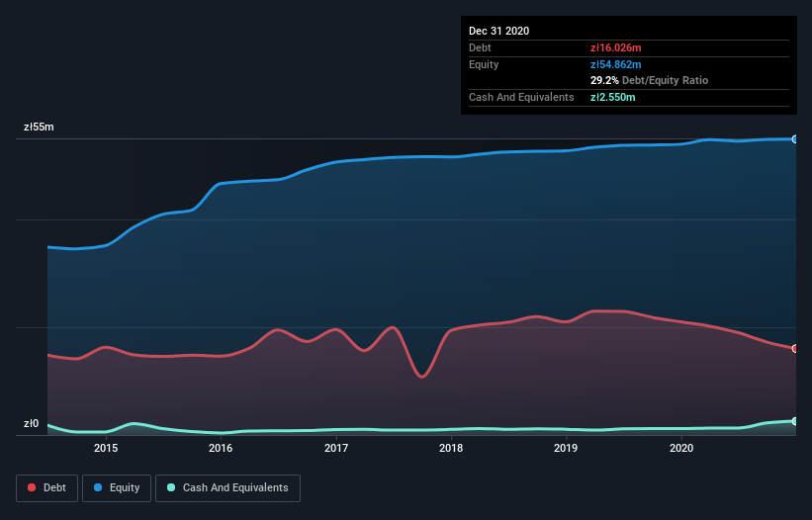The height and width of the screenshot is (520, 812).
Task: Click the 2019 x-axis label
Action: (x=566, y=448)
